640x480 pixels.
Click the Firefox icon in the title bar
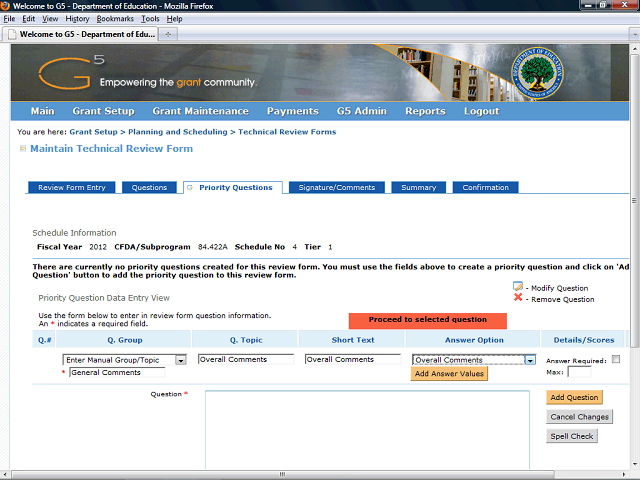(x=5, y=6)
